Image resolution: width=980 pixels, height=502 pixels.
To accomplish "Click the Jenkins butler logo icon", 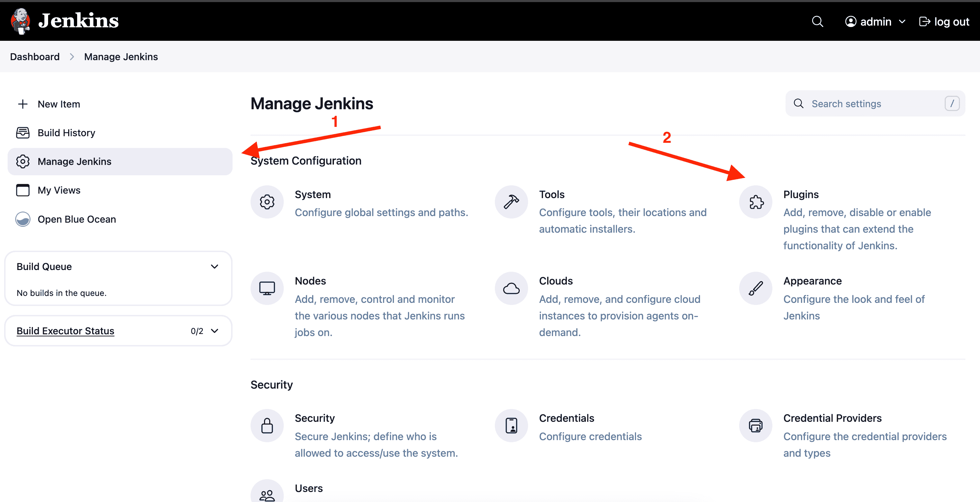I will point(20,21).
